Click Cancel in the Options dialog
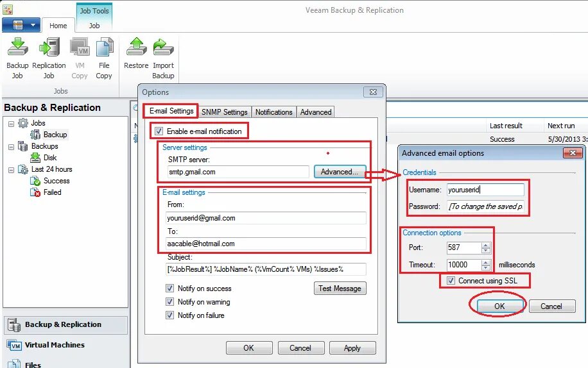 click(x=300, y=347)
